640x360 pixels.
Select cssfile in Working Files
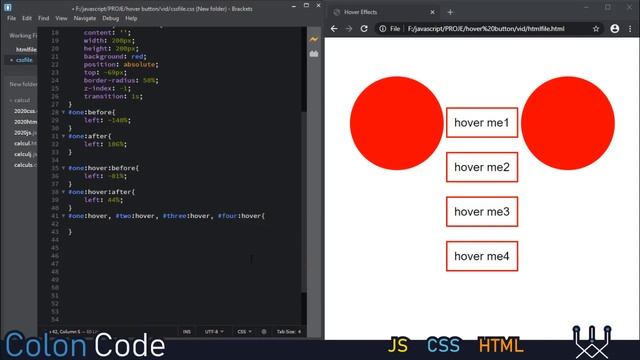(24, 60)
